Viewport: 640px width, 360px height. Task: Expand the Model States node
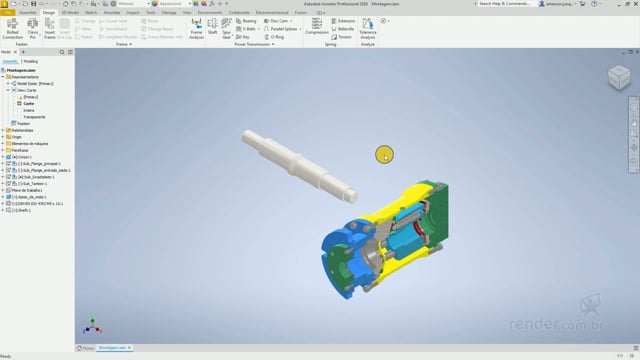coord(8,83)
